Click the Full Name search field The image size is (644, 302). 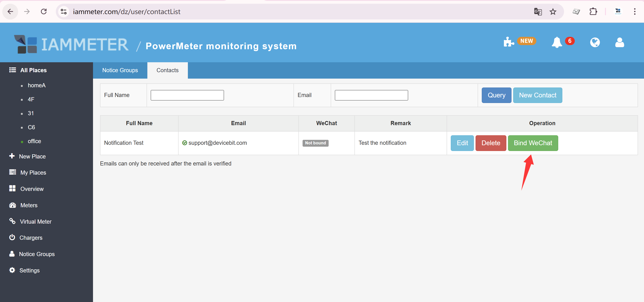pos(187,95)
